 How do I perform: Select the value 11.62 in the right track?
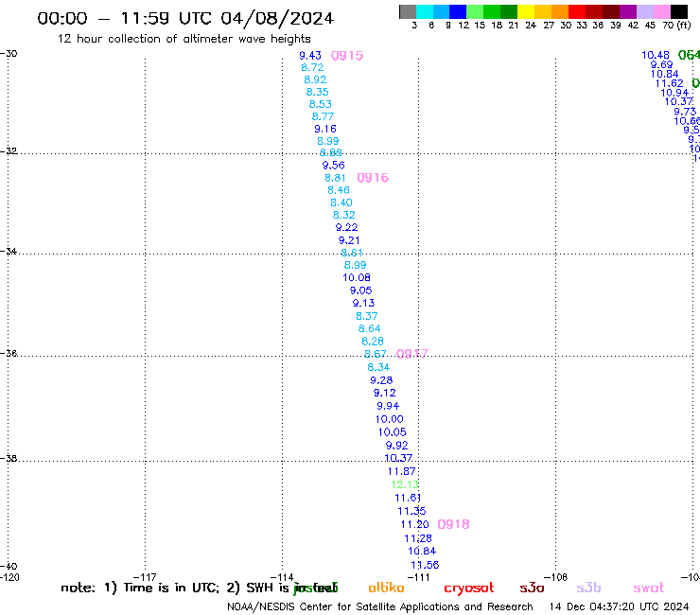[669, 83]
